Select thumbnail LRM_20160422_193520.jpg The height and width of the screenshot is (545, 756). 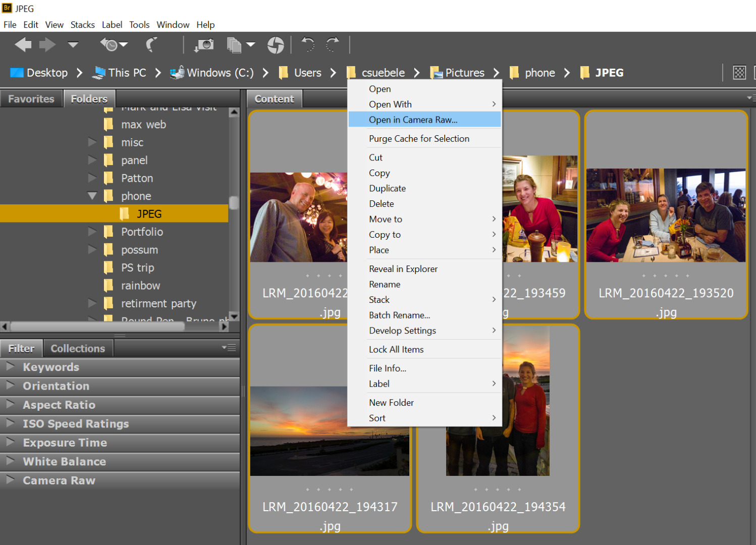tap(666, 215)
